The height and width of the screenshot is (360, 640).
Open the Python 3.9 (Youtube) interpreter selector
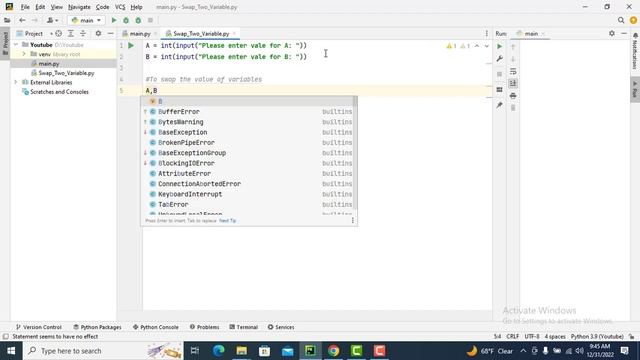597,337
